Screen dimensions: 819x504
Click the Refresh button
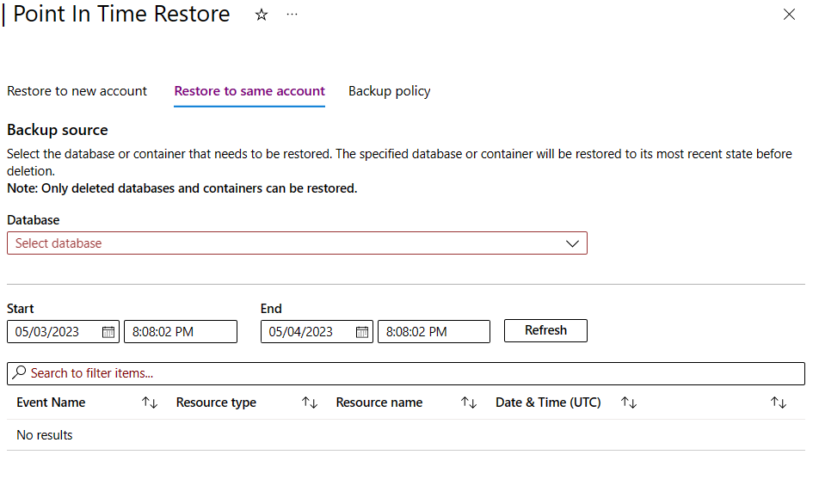[x=545, y=330]
